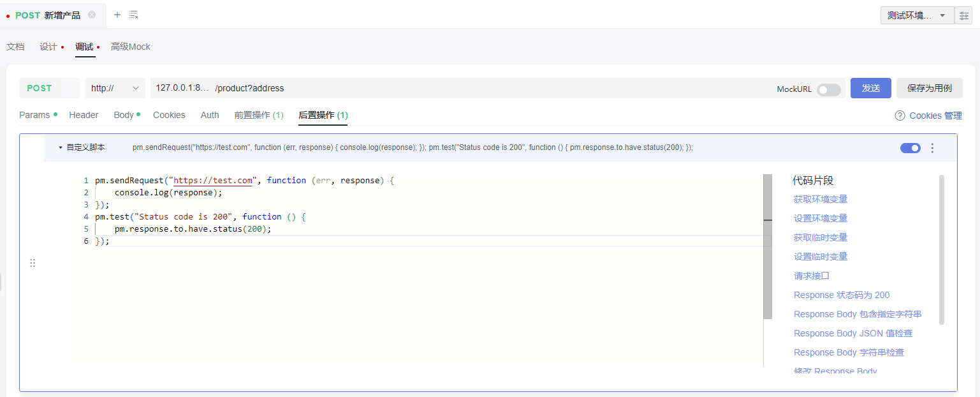Switch to the 高级Mock tab

click(130, 47)
